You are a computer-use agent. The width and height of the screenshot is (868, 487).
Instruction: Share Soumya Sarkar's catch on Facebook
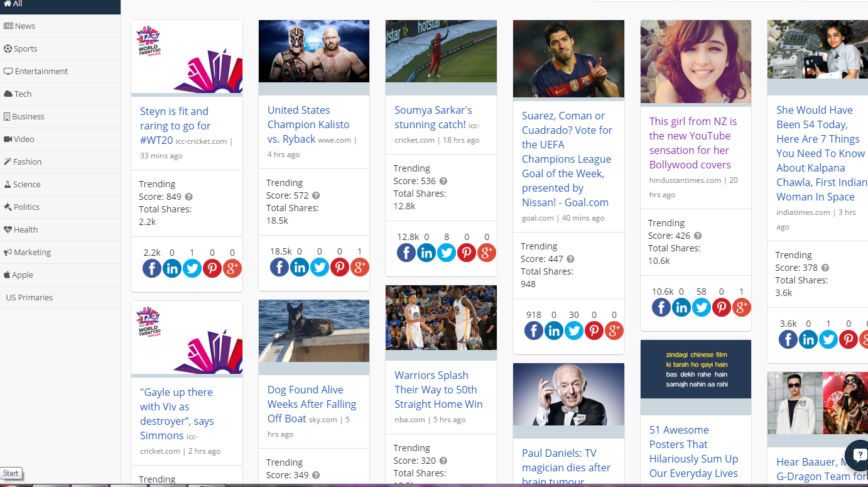[406, 253]
